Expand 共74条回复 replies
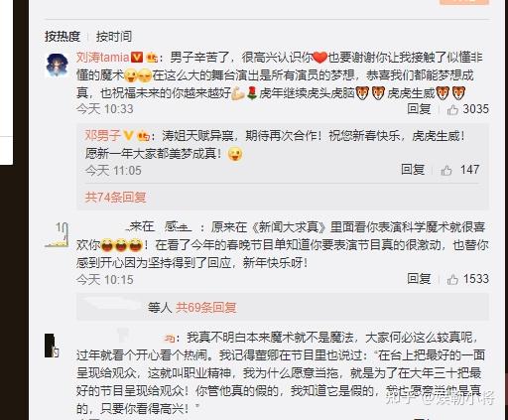The width and height of the screenshot is (508, 420). point(115,198)
